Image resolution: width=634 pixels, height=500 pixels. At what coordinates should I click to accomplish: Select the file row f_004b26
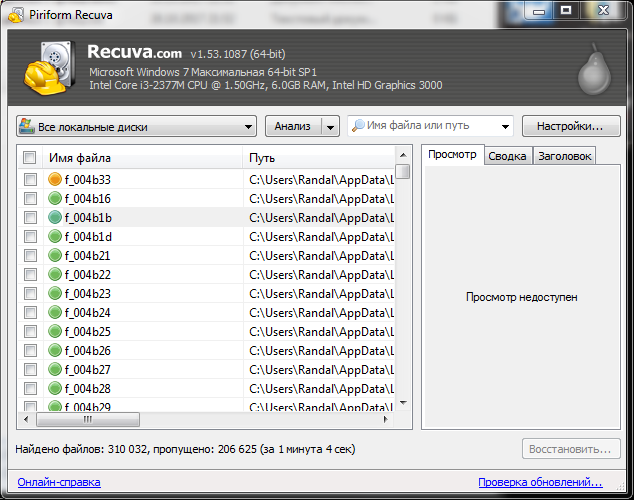206,350
